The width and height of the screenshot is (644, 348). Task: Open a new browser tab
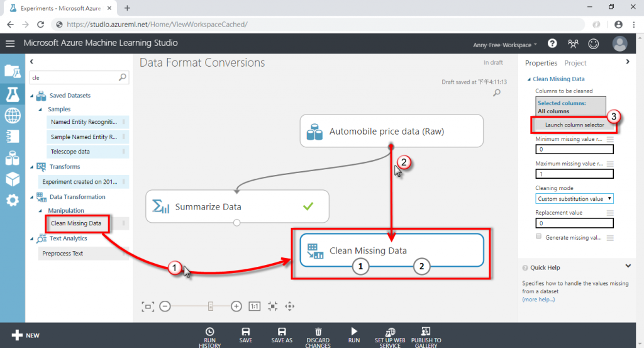(x=127, y=8)
